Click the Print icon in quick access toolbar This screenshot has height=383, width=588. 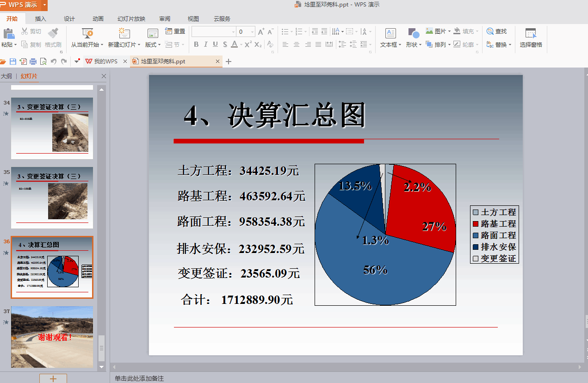coord(33,62)
